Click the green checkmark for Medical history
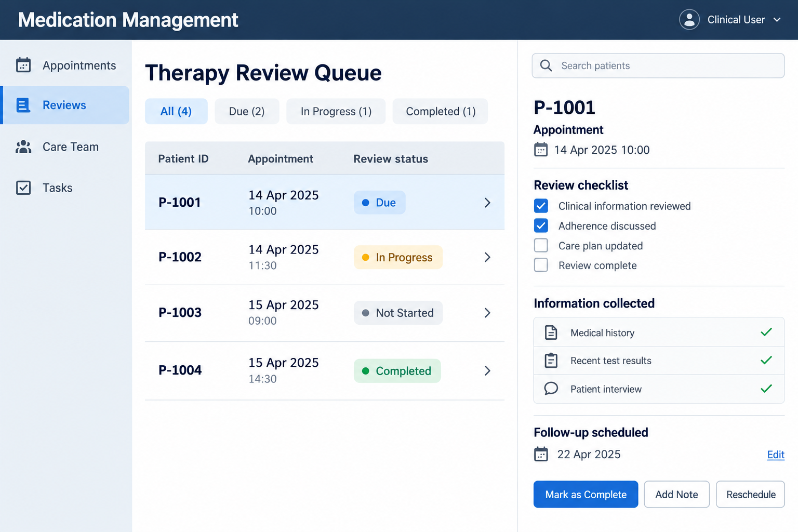 click(x=766, y=332)
